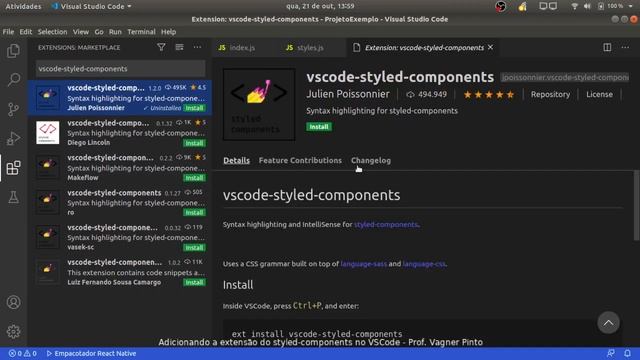Open the Repository link
The width and height of the screenshot is (640, 360).
(x=550, y=94)
